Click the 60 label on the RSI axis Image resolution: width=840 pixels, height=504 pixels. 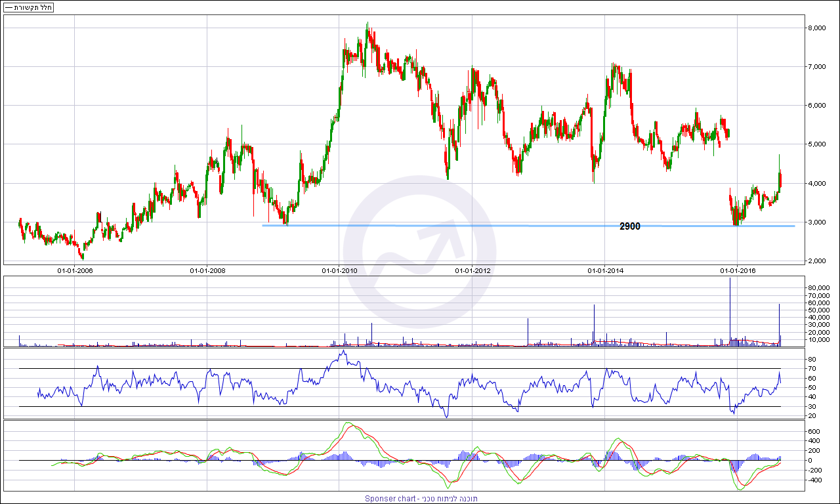812,378
